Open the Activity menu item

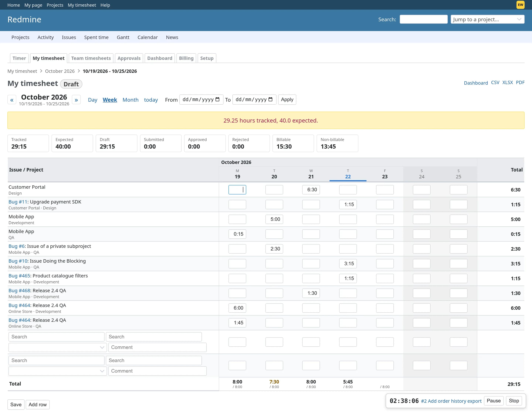46,37
